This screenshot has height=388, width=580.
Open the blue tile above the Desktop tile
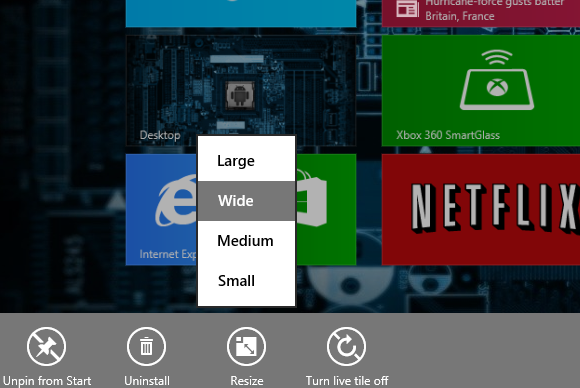(x=241, y=13)
